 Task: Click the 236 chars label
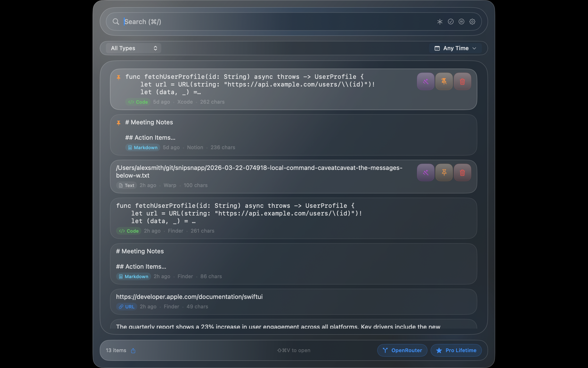pos(223,147)
